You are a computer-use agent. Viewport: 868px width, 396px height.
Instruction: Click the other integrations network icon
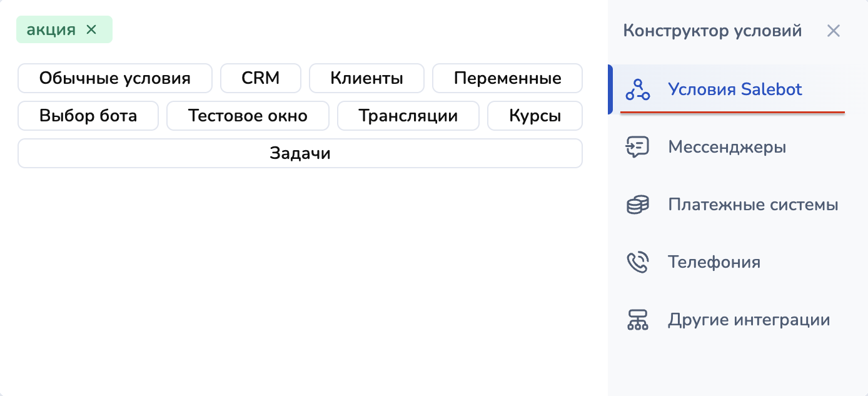click(x=638, y=320)
